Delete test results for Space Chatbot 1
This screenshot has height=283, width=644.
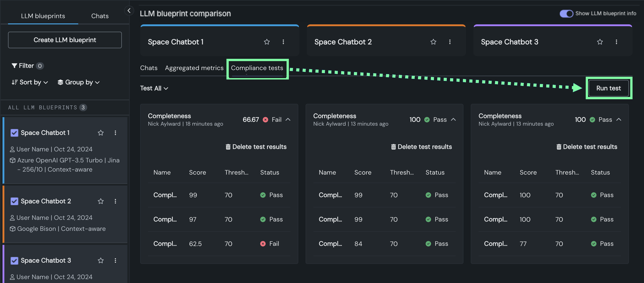click(256, 147)
